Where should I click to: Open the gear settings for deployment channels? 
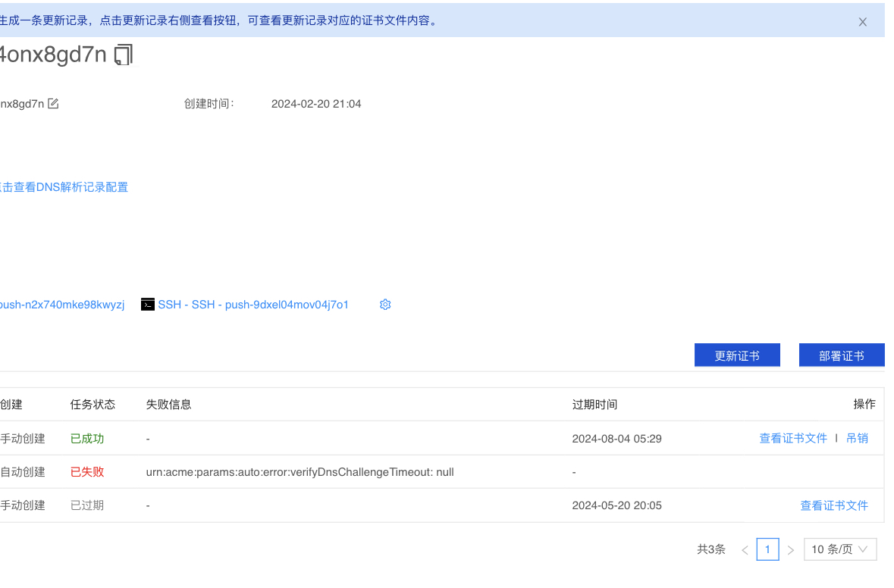(x=385, y=305)
